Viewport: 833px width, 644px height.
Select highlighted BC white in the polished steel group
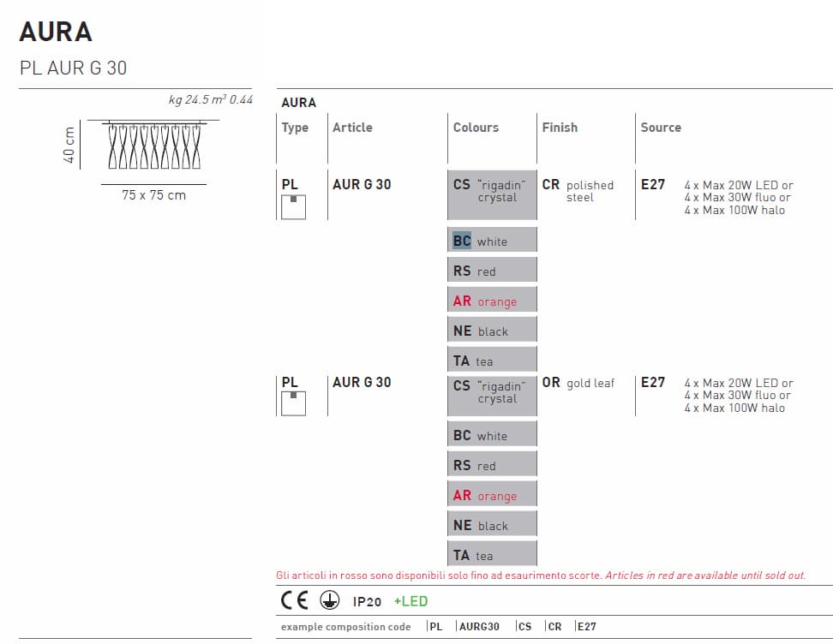[492, 241]
